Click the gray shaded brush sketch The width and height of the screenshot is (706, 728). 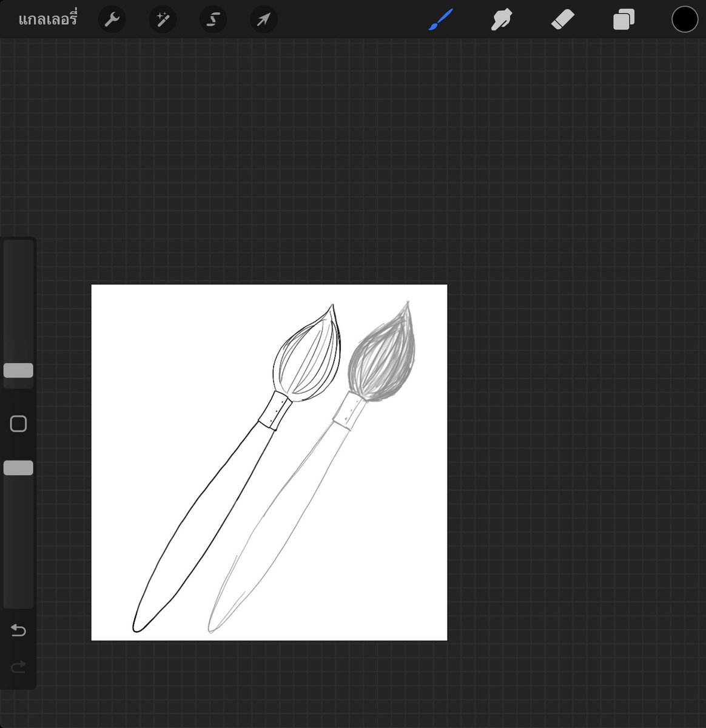click(313, 467)
